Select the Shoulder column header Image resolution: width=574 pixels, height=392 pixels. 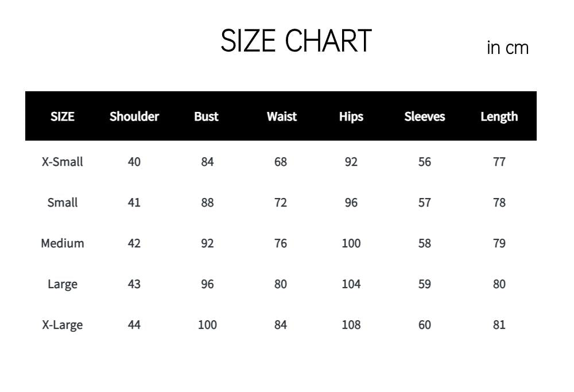(134, 117)
